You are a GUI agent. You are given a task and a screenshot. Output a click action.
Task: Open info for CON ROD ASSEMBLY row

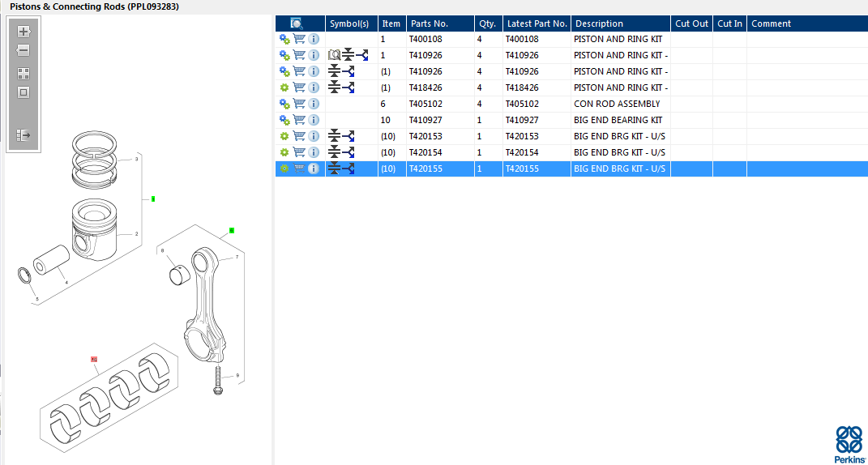click(x=314, y=104)
